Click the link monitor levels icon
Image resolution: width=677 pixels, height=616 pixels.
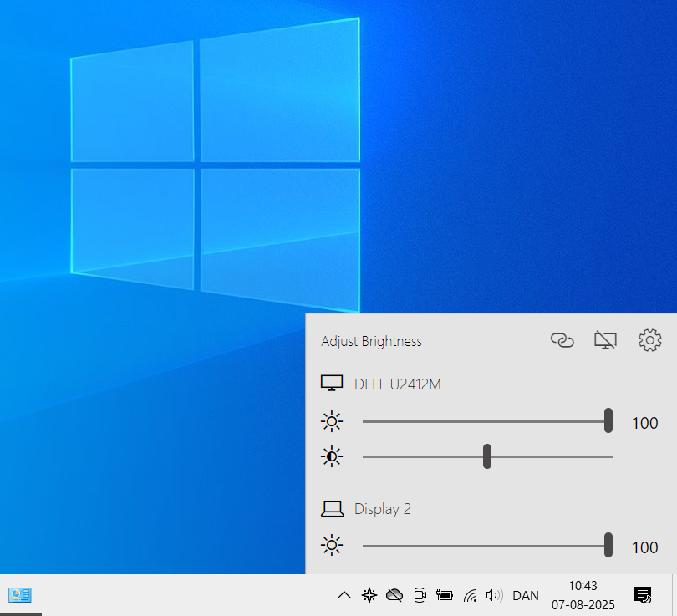coord(562,340)
